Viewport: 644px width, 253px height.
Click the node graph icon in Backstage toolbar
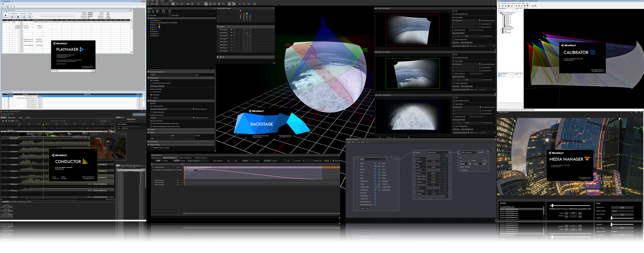249,4
